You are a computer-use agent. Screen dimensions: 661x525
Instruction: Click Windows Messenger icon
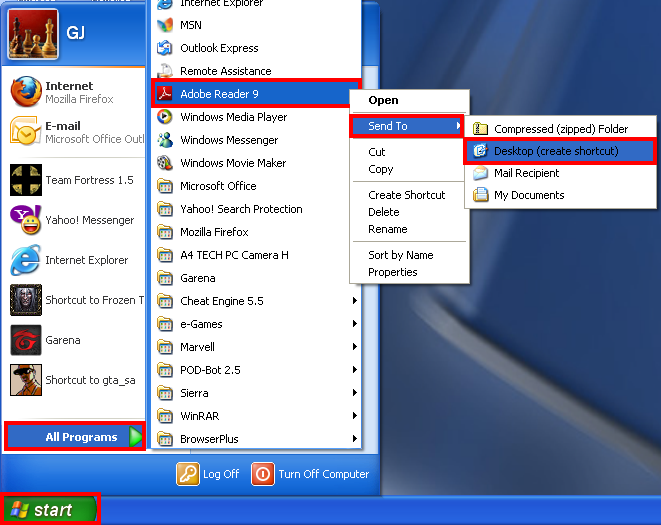coord(165,140)
